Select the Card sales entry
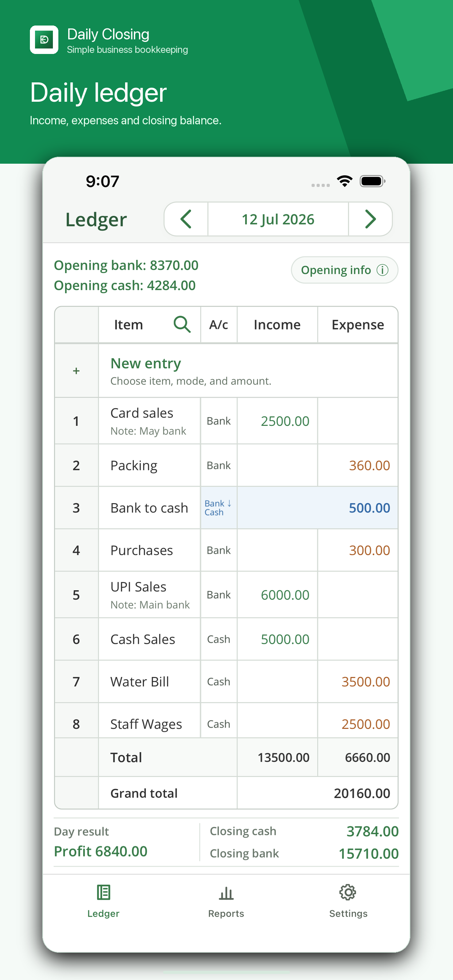Viewport: 453px width, 980px height. click(226, 421)
